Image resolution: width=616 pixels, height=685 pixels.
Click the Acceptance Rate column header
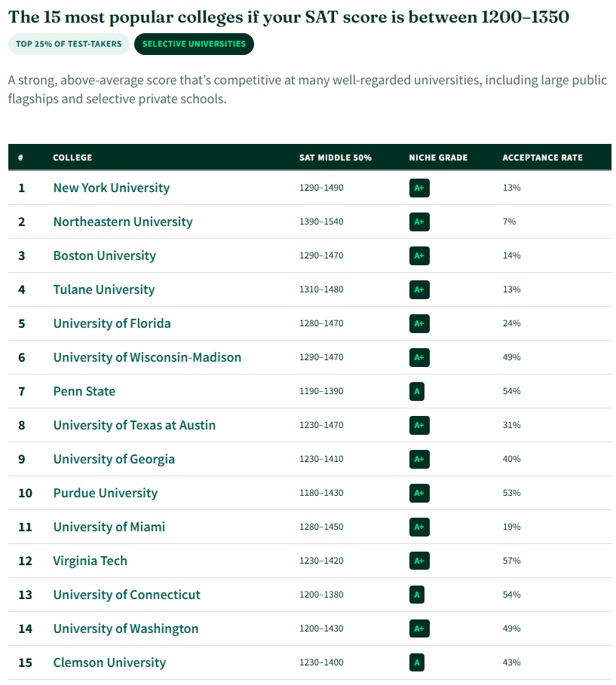(543, 157)
